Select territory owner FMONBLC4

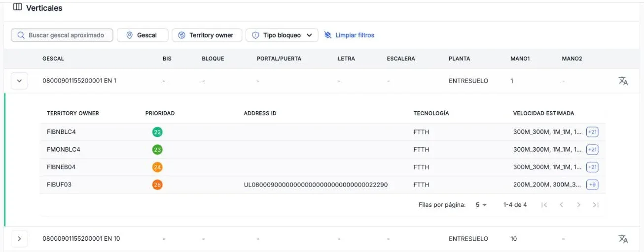pyautogui.click(x=64, y=150)
